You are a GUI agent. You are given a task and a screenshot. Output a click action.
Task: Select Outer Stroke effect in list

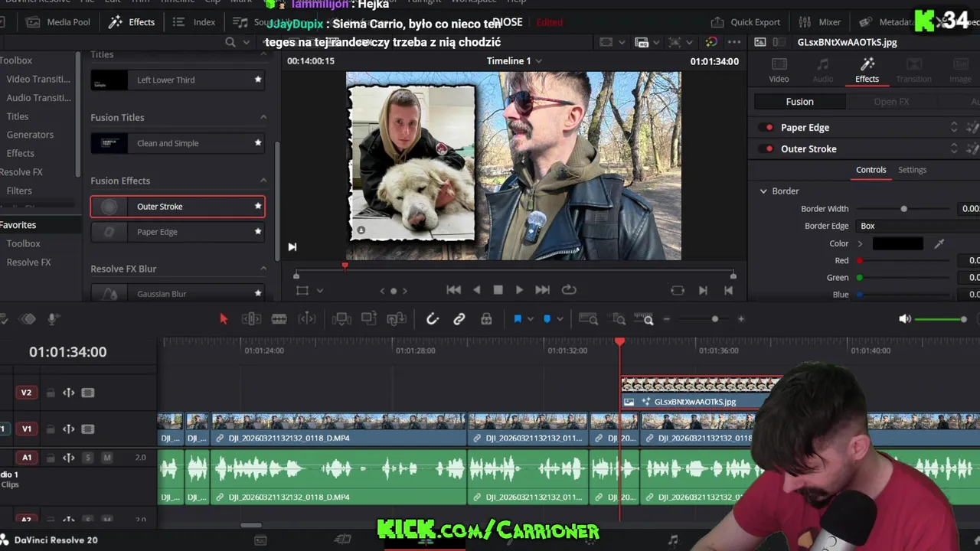coord(178,207)
